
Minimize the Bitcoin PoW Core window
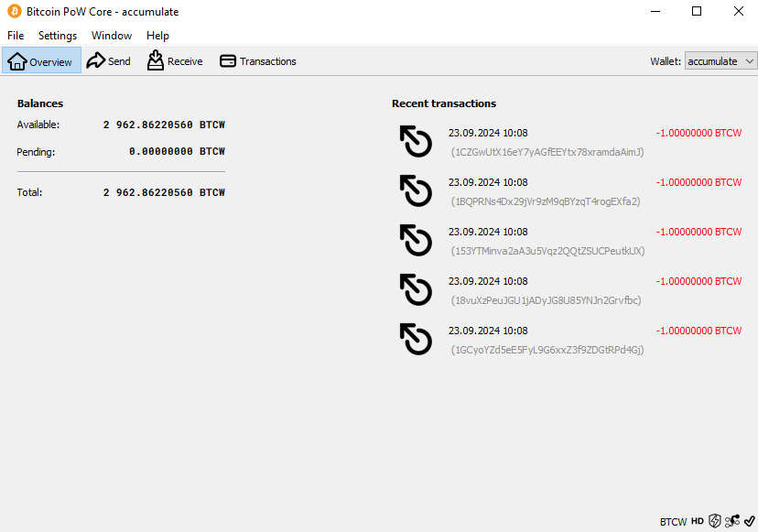(x=655, y=11)
